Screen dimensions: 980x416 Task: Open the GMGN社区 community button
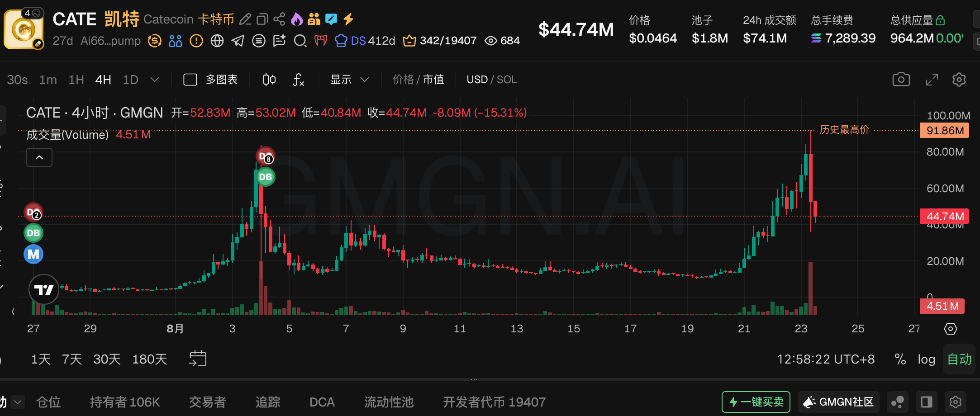tap(838, 402)
